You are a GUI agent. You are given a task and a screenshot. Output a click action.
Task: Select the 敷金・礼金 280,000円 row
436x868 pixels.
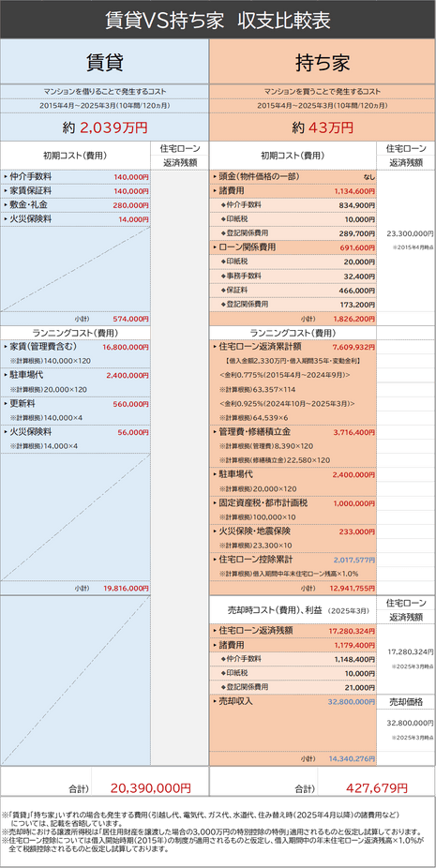tap(75, 205)
